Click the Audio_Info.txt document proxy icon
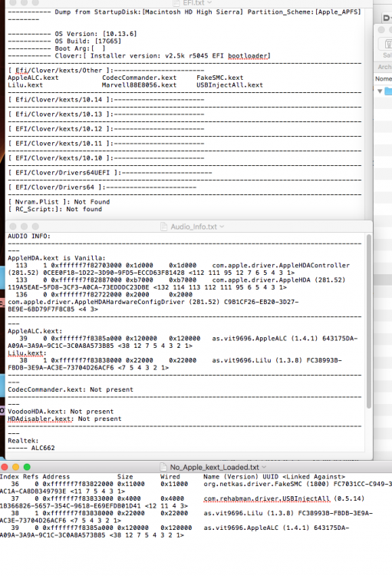Image resolution: width=392 pixels, height=576 pixels. (164, 227)
